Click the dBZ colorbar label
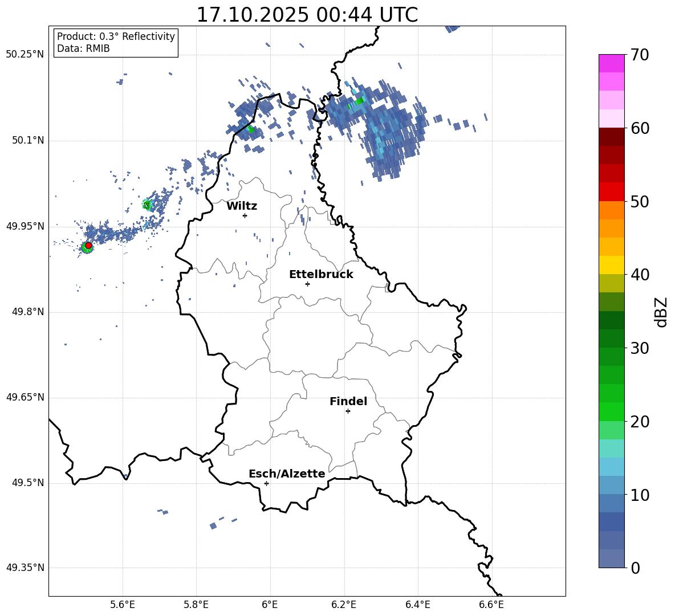Image resolution: width=675 pixels, height=616 pixels. pyautogui.click(x=662, y=312)
